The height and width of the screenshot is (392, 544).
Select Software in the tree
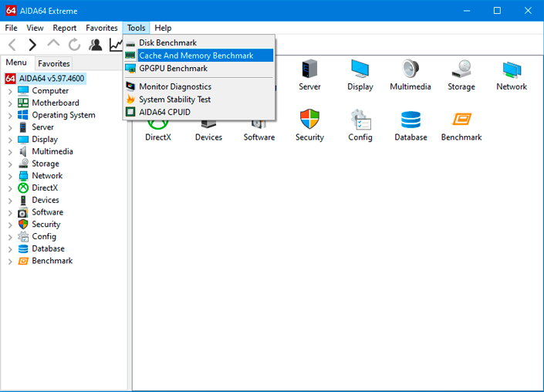point(48,212)
